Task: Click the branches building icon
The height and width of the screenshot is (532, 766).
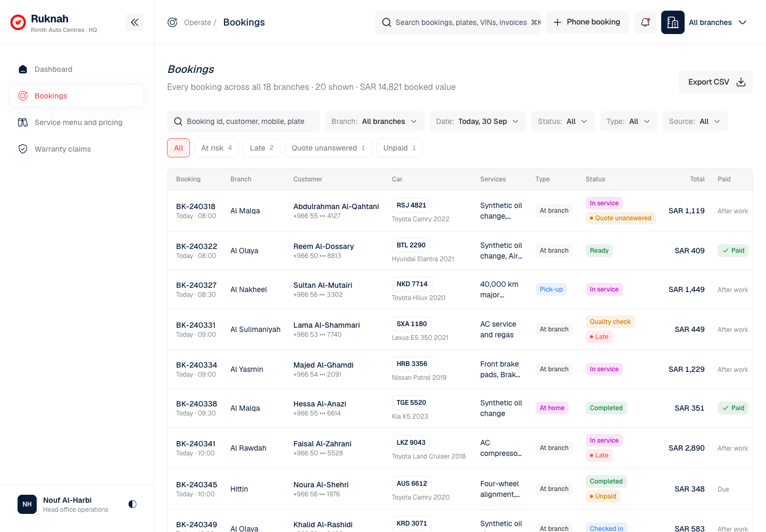Action: (x=673, y=22)
